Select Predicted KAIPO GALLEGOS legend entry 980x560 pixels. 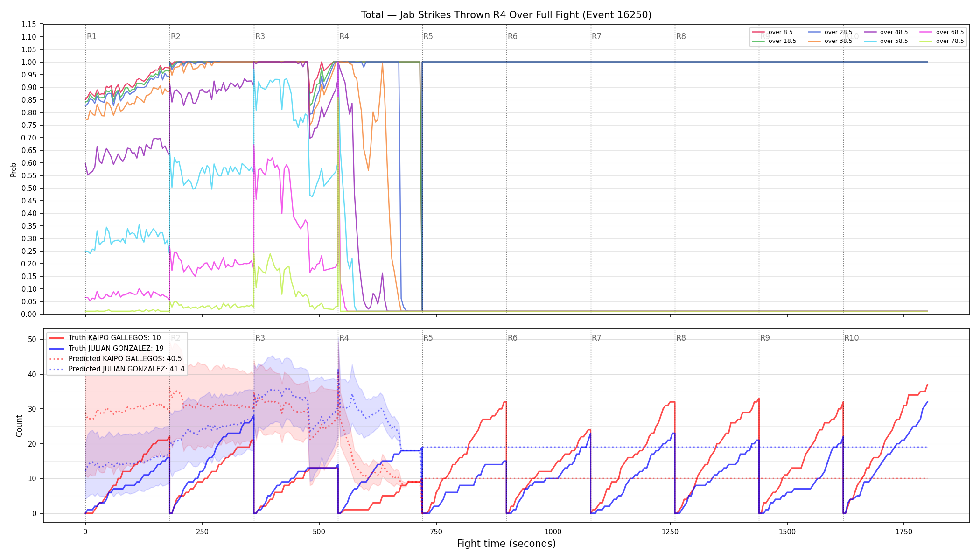tap(115, 359)
